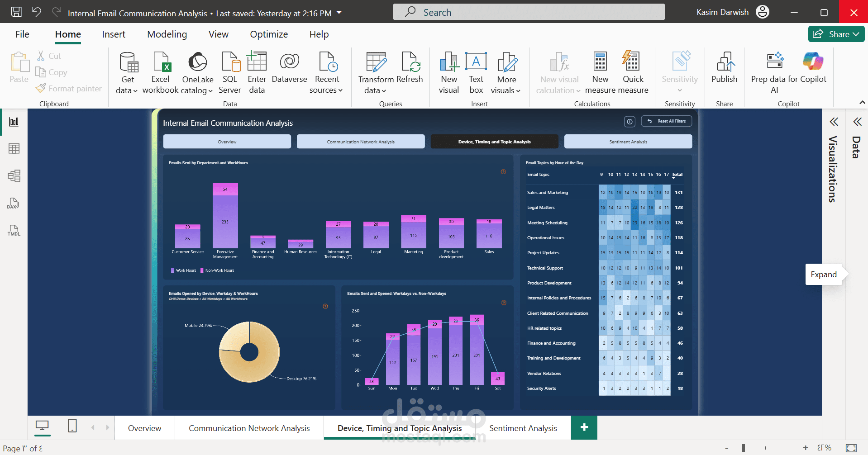Open the Help ribbon tab
This screenshot has width=868, height=455.
pyautogui.click(x=319, y=34)
